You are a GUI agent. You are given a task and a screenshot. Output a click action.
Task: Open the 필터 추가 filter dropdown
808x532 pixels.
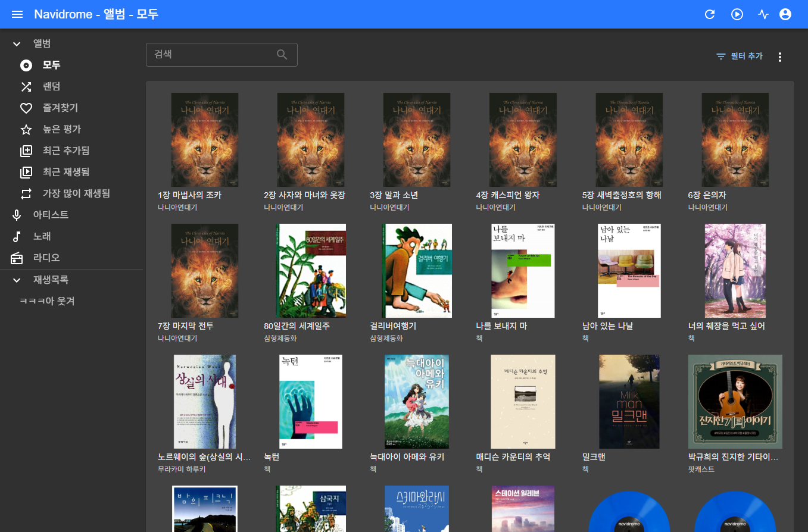click(739, 57)
